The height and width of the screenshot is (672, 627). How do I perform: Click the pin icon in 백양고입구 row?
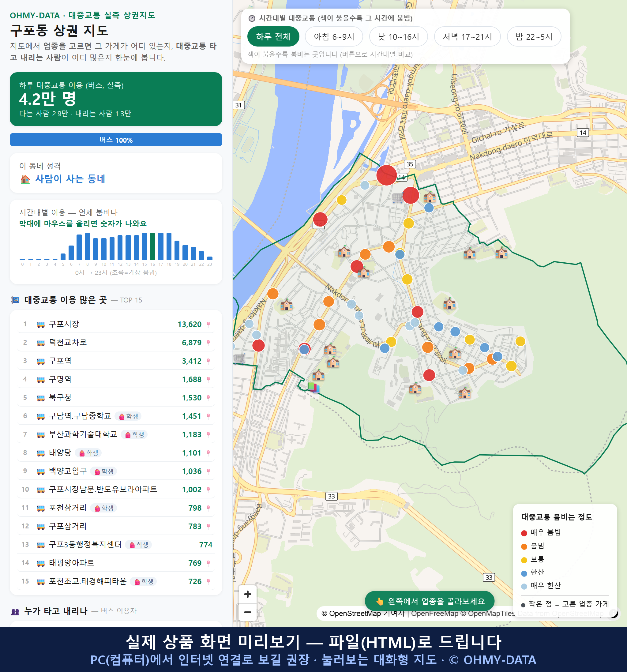[208, 471]
